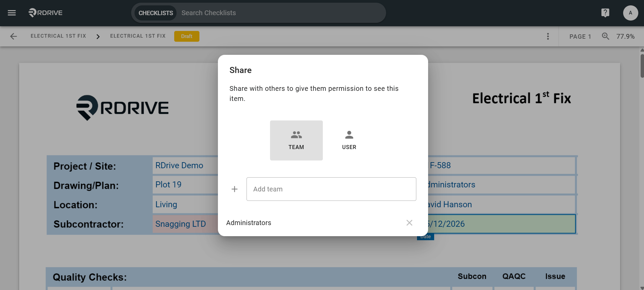This screenshot has width=644, height=290.
Task: Click the Snagging LTD subcontractor field
Action: [x=186, y=224]
